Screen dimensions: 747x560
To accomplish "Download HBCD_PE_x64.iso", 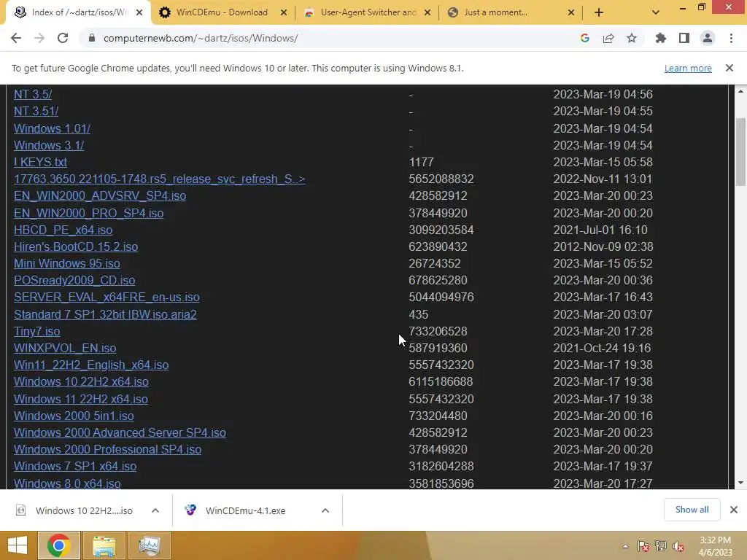I will tap(63, 230).
